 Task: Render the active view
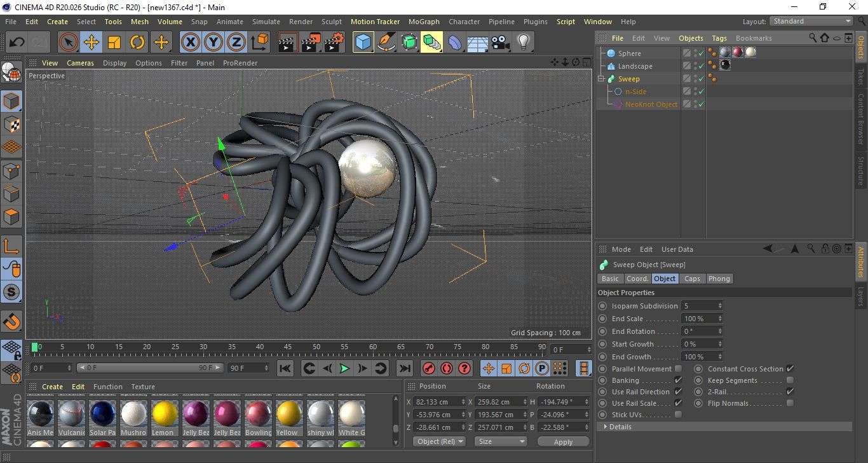(x=288, y=43)
